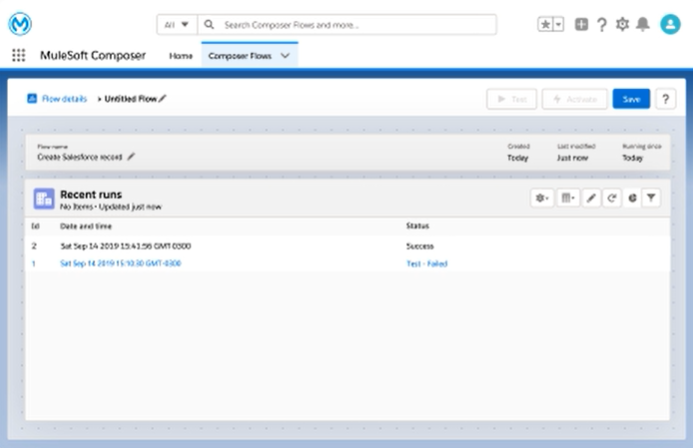The image size is (693, 448).
Task: Open the filter funnel icon
Action: point(651,198)
